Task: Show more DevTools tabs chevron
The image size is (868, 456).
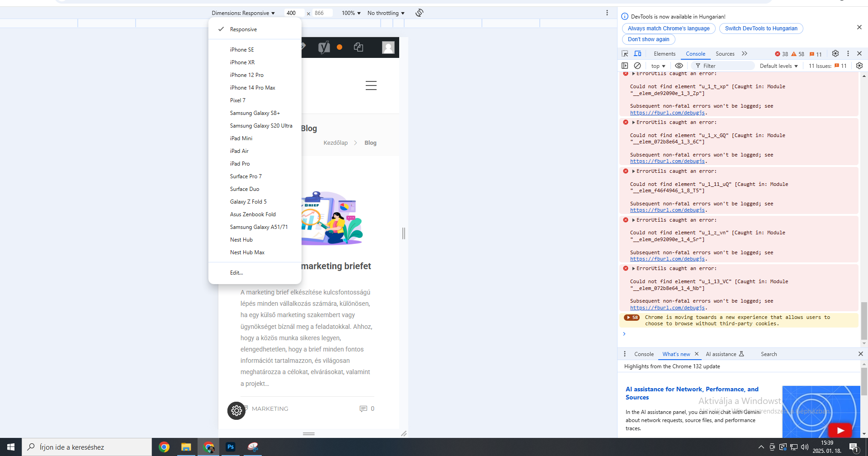Action: [x=745, y=53]
